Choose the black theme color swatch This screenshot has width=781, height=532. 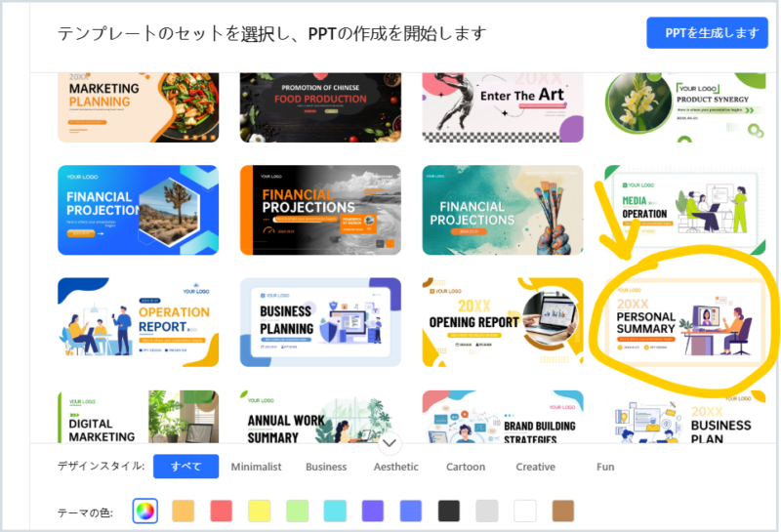coord(449,511)
